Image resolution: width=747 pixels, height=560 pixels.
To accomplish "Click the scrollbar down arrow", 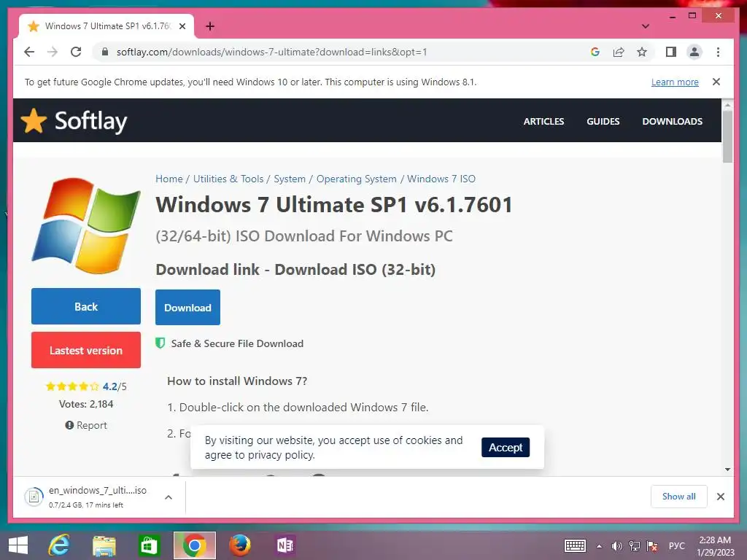I will pos(727,469).
